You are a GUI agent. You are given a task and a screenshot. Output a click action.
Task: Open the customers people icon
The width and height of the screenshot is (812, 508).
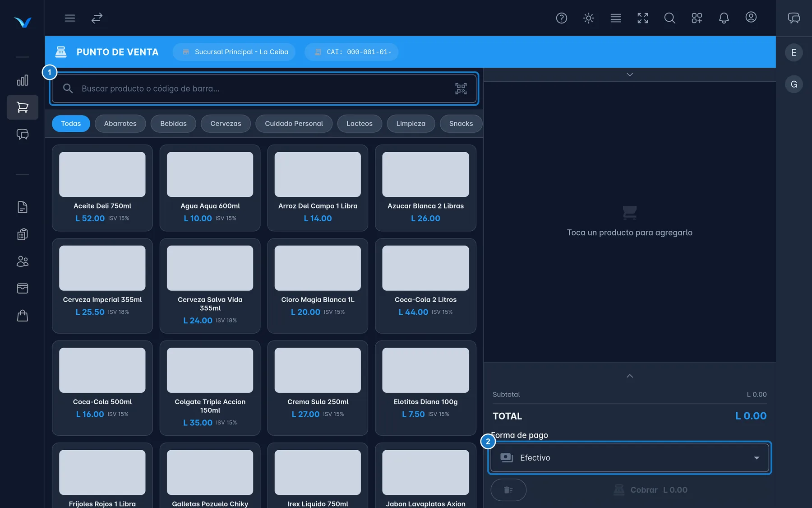[x=23, y=261]
